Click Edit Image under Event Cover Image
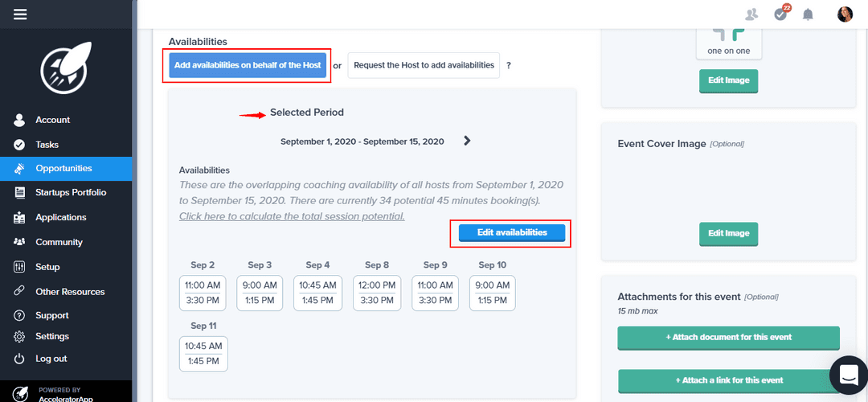Image resolution: width=868 pixels, height=402 pixels. (x=728, y=233)
